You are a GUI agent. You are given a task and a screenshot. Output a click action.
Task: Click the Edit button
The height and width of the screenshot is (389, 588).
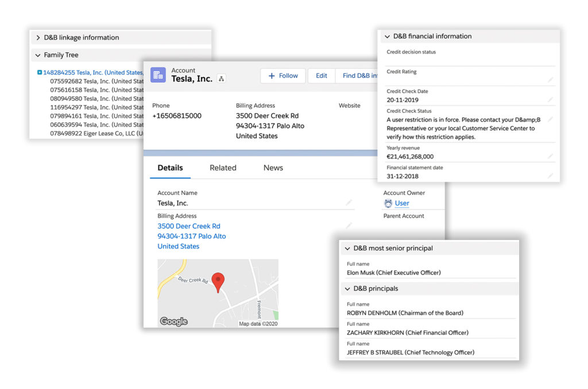[322, 76]
